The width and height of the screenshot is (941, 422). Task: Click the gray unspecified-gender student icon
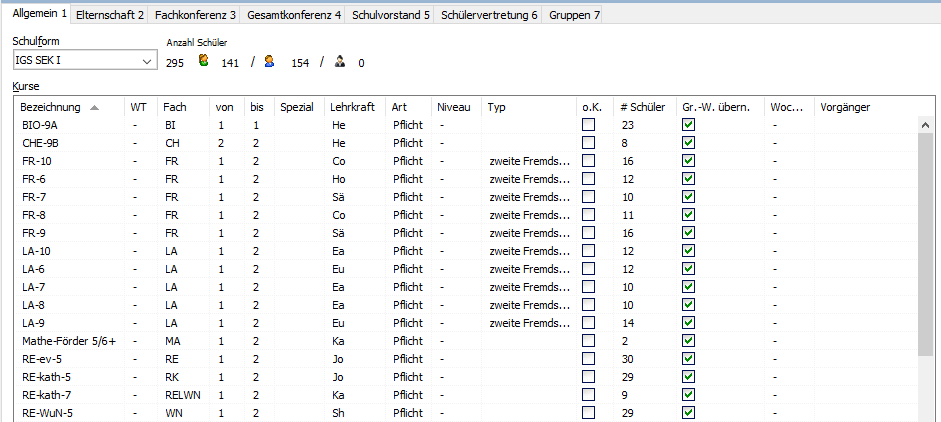click(x=340, y=62)
